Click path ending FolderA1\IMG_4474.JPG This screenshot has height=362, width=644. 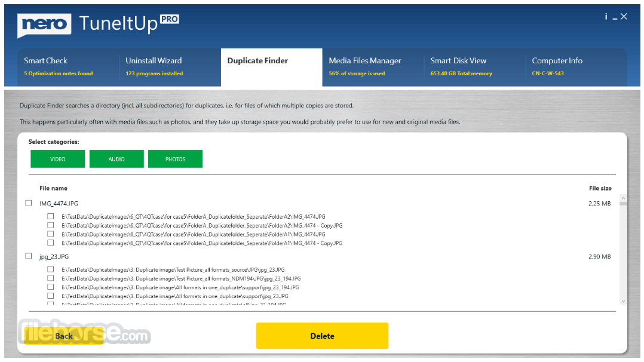click(x=194, y=235)
